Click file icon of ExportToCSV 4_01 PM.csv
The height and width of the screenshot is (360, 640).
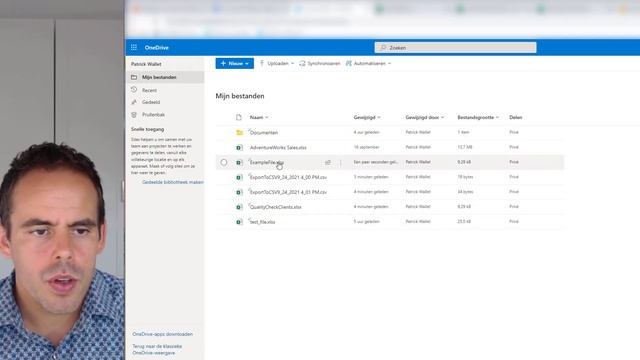coord(240,192)
